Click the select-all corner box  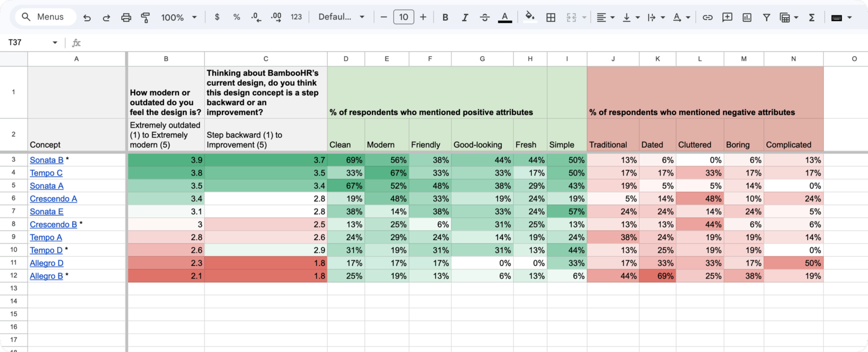(14, 59)
